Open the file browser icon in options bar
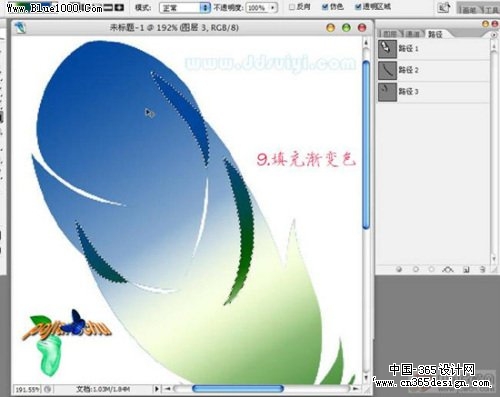The height and width of the screenshot is (397, 500). coord(444,8)
